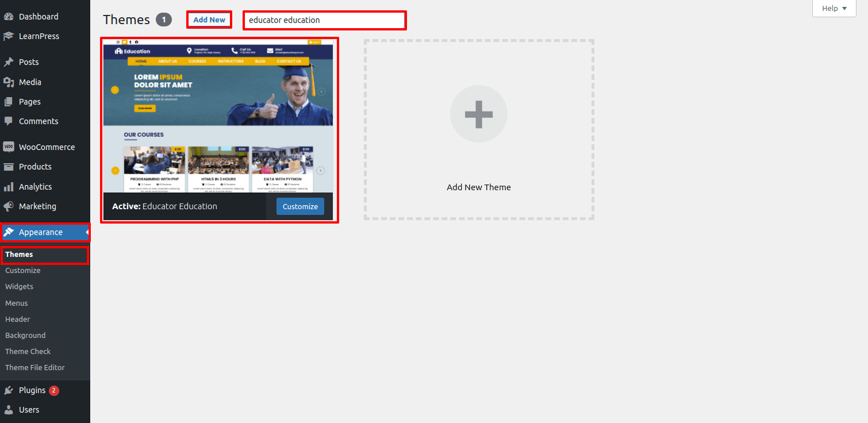Click the Marketing megaphone icon
Screen dimensions: 868x423
[x=9, y=206]
